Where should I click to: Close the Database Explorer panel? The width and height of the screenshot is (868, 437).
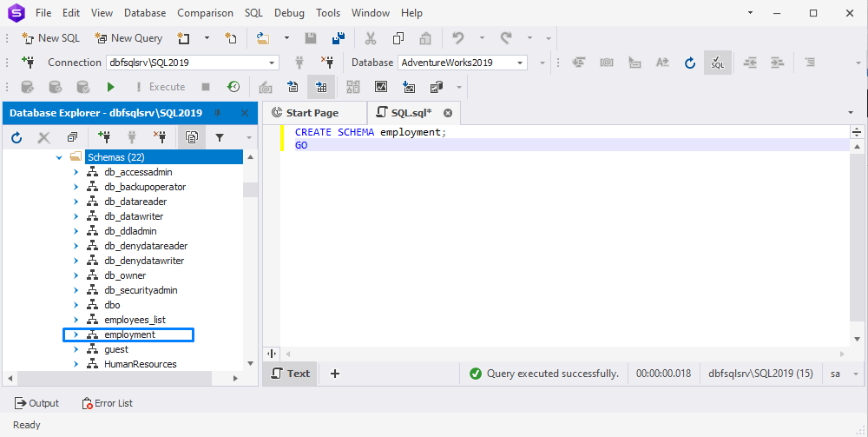point(245,113)
